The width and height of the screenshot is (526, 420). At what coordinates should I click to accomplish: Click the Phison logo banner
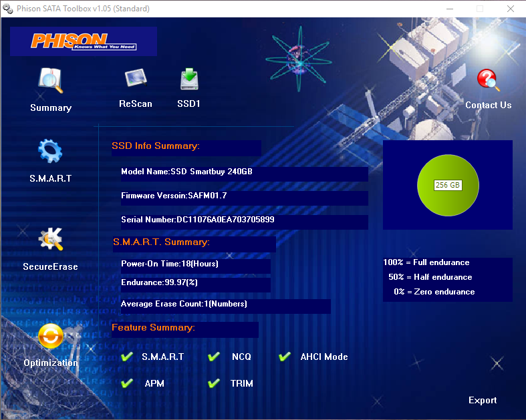click(x=84, y=41)
